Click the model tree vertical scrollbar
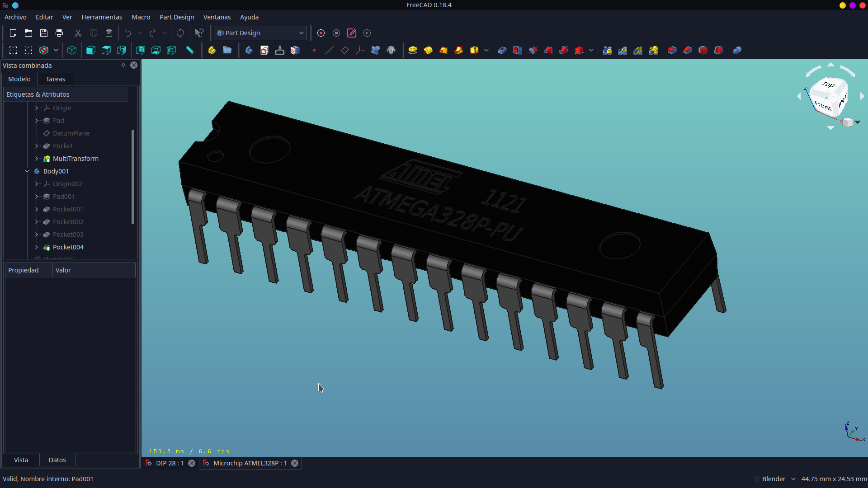Viewport: 868px width, 488px height. pyautogui.click(x=133, y=177)
